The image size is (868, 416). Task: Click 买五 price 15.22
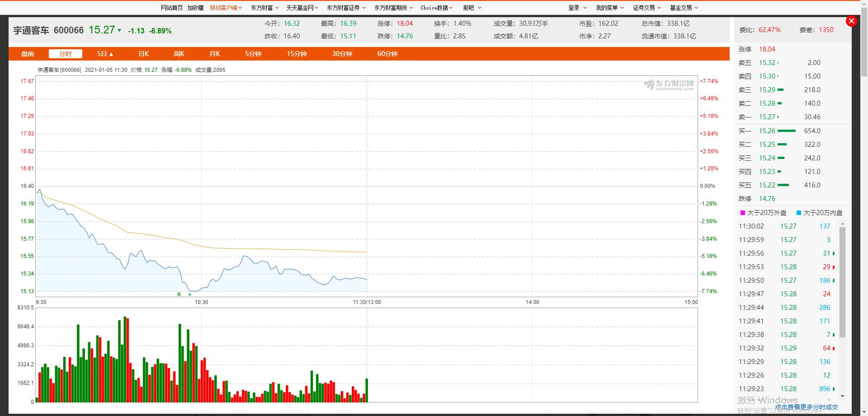(x=767, y=185)
